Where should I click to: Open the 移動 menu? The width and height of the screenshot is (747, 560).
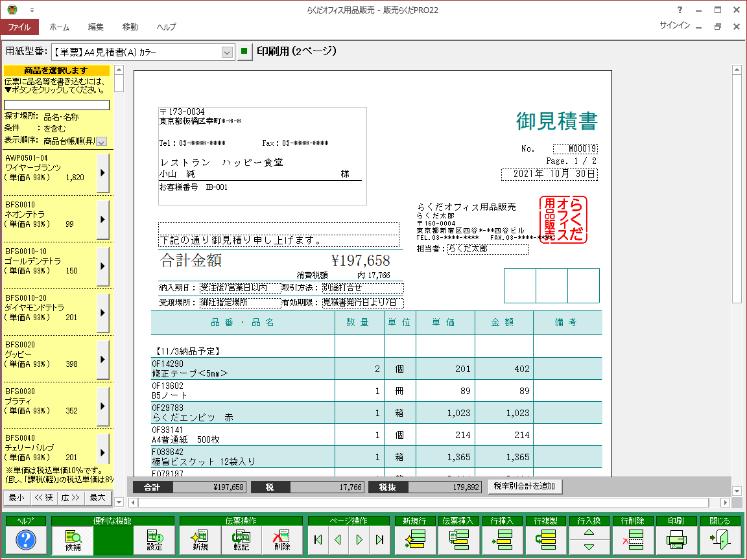click(x=130, y=27)
